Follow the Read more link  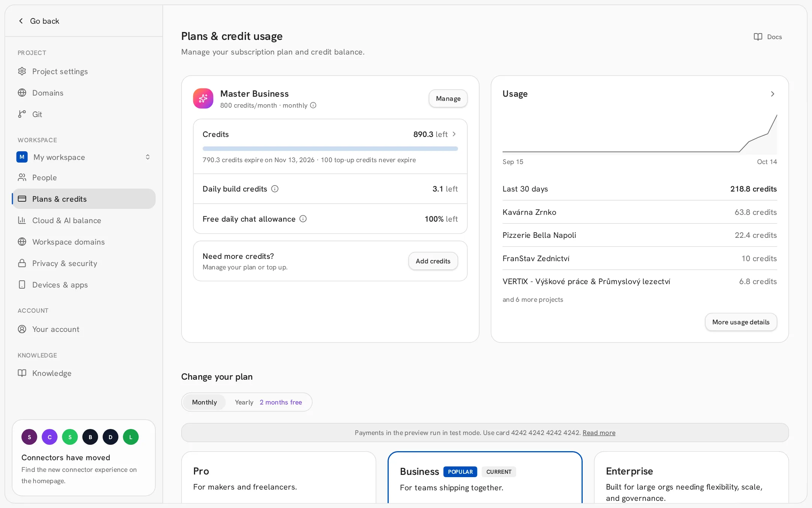[599, 432]
